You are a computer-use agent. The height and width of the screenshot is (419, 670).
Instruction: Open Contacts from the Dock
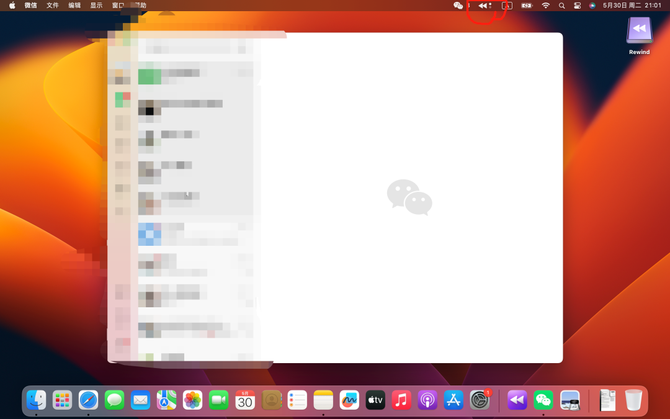[x=271, y=400]
